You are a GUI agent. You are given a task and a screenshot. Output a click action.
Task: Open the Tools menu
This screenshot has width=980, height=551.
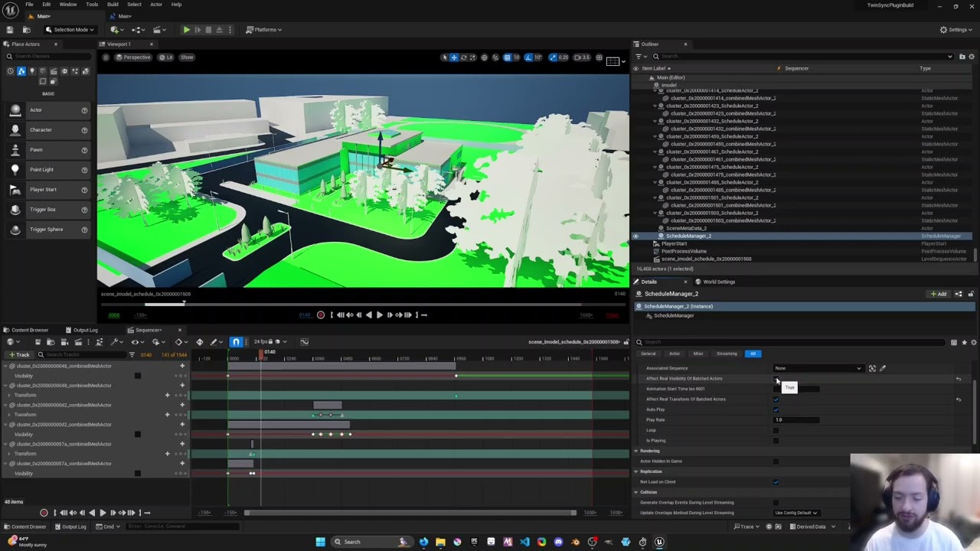click(92, 5)
